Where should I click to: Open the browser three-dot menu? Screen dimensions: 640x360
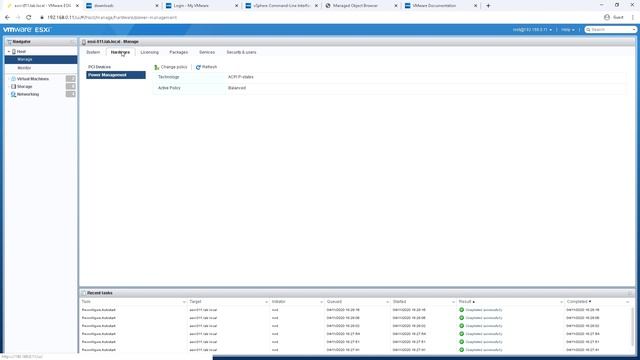pyautogui.click(x=633, y=17)
